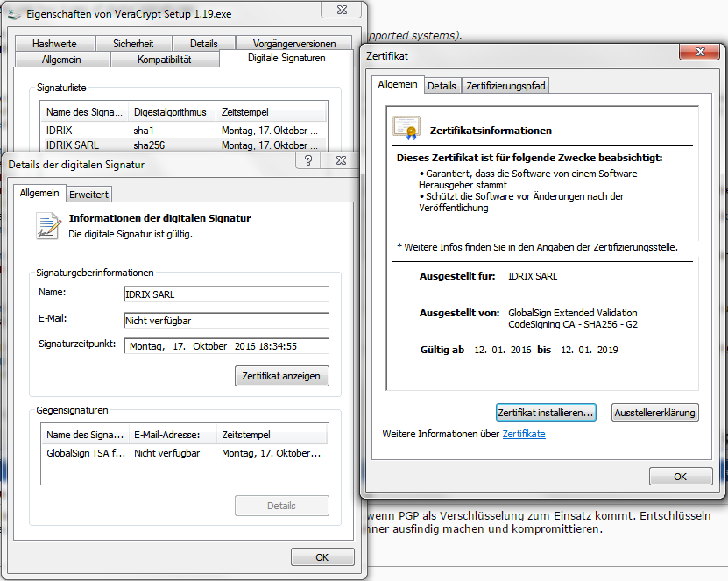Click the sha256 cell in the signature list
The width and height of the screenshot is (728, 581).
(149, 145)
